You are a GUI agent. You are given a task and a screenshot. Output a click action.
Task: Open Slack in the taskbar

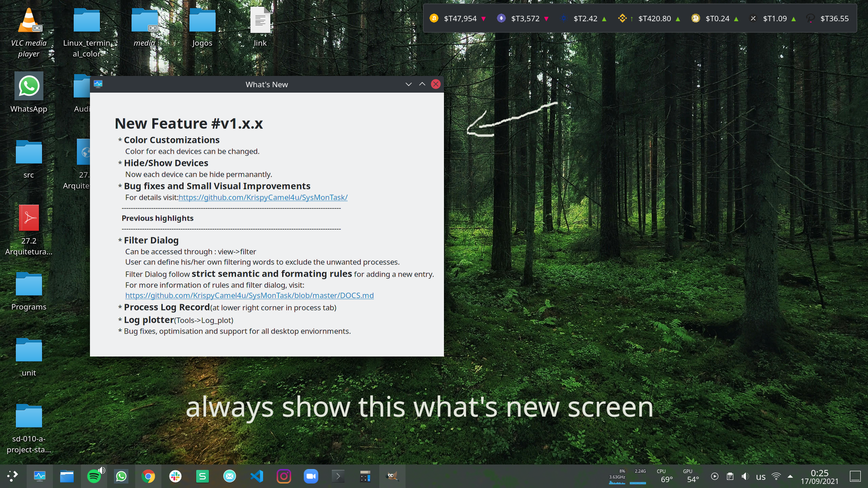(175, 476)
